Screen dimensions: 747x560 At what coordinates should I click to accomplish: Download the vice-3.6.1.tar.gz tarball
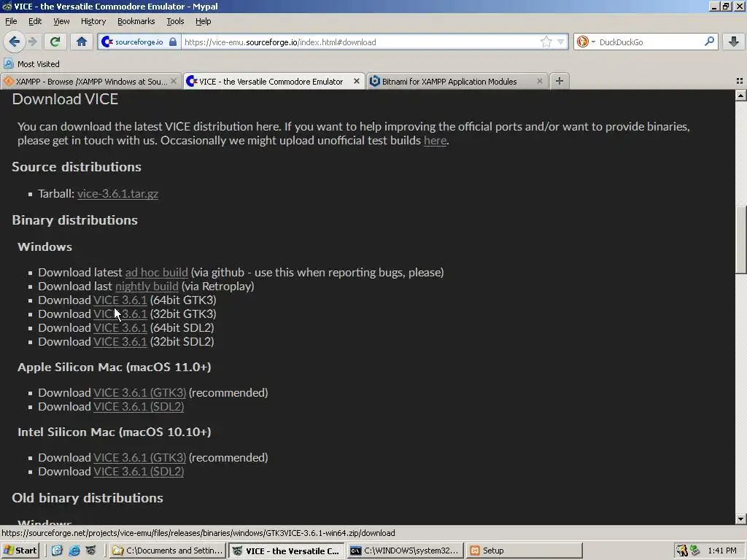(x=117, y=194)
